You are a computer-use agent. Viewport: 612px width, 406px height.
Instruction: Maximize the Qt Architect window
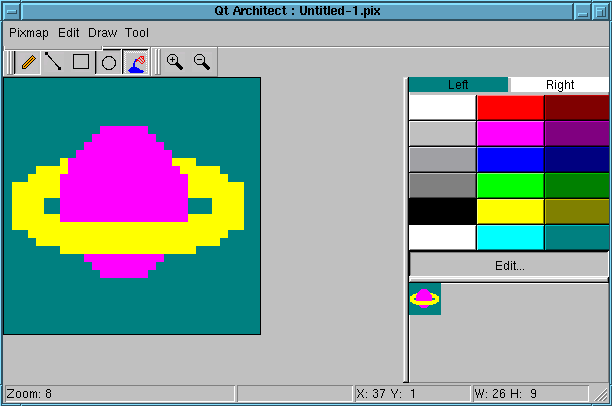click(600, 11)
